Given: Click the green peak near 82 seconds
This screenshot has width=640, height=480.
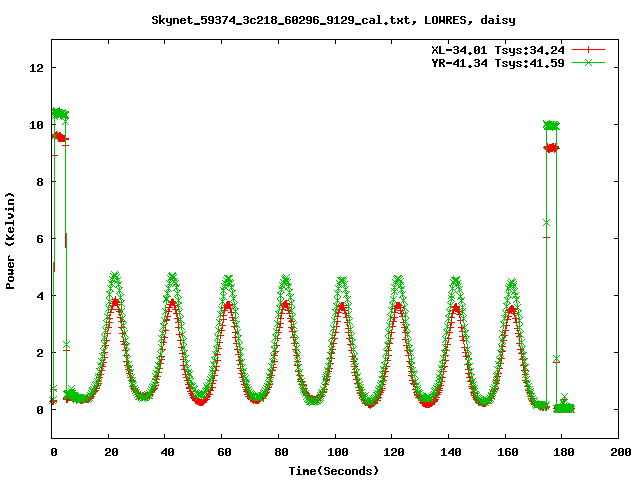Looking at the screenshot, I should (285, 281).
